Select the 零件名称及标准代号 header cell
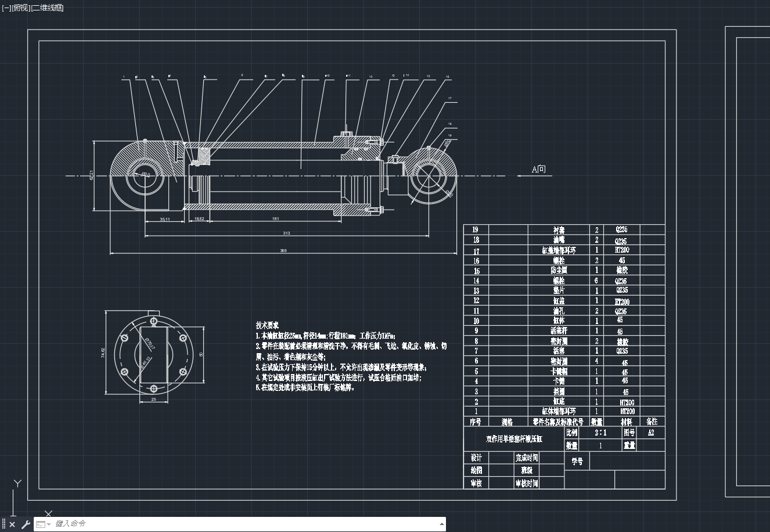The width and height of the screenshot is (770, 532). [x=557, y=422]
